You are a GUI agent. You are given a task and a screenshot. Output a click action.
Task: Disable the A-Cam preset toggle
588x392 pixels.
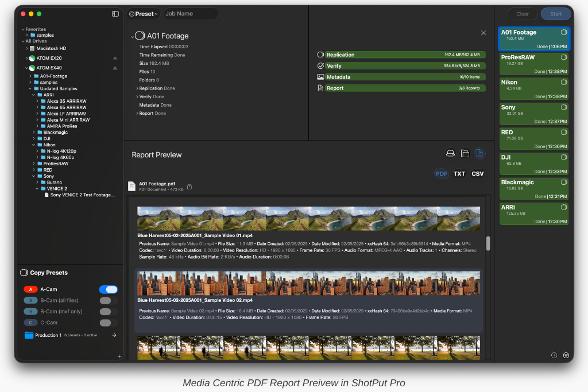pos(109,290)
